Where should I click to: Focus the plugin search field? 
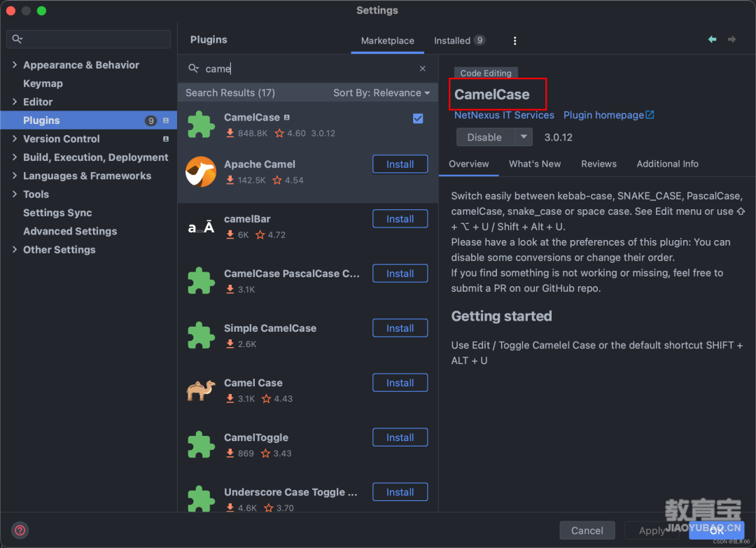pos(307,69)
